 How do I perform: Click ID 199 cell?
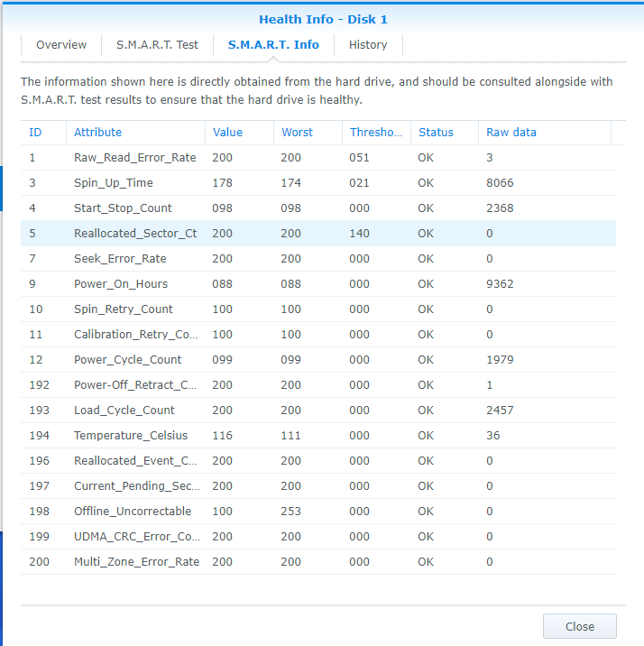tap(39, 537)
